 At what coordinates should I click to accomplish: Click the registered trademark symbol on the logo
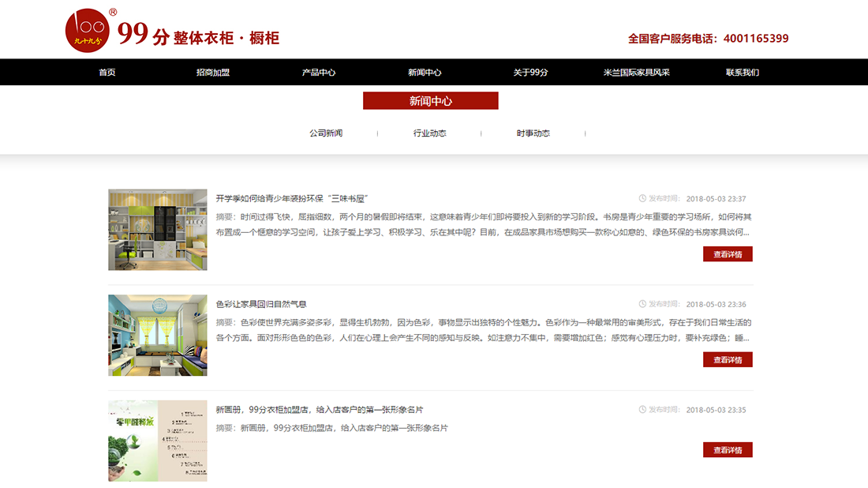(x=114, y=11)
